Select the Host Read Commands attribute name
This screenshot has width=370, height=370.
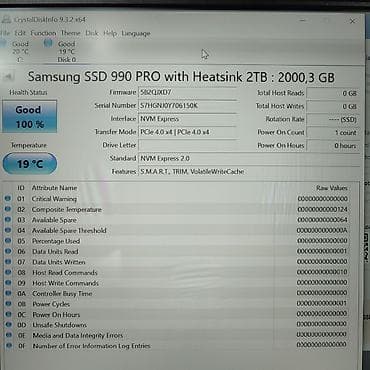[65, 273]
